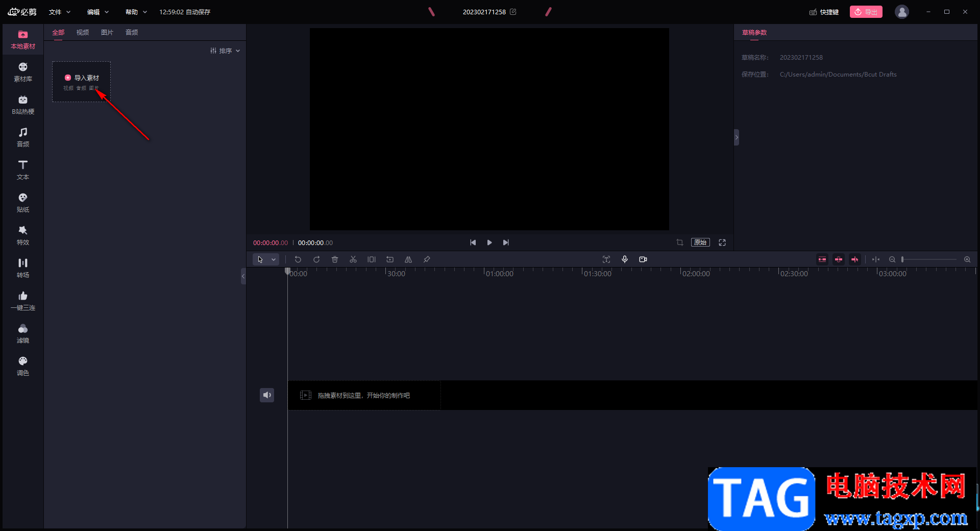The image size is (980, 531).
Task: Open the 转场 transitions panel
Action: tap(23, 269)
